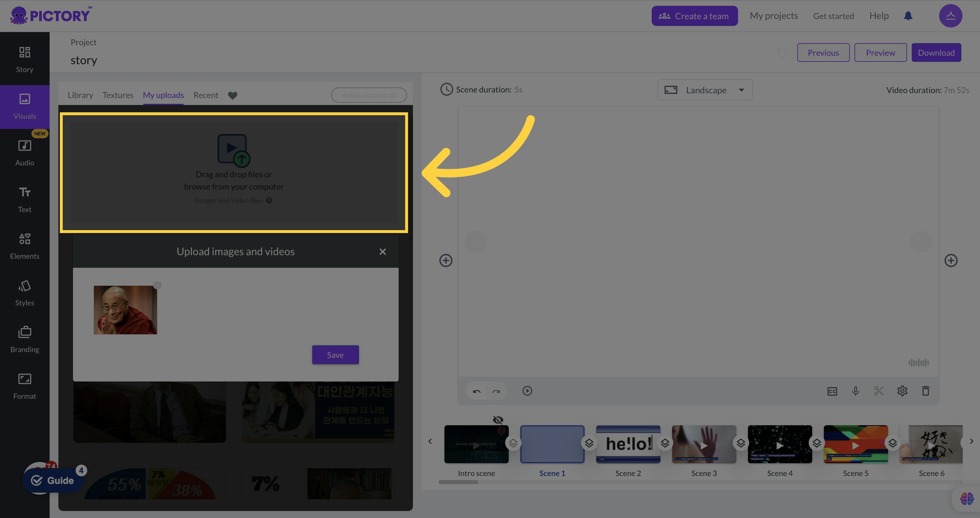Toggle closed captions icon
Image resolution: width=980 pixels, height=518 pixels.
click(832, 391)
